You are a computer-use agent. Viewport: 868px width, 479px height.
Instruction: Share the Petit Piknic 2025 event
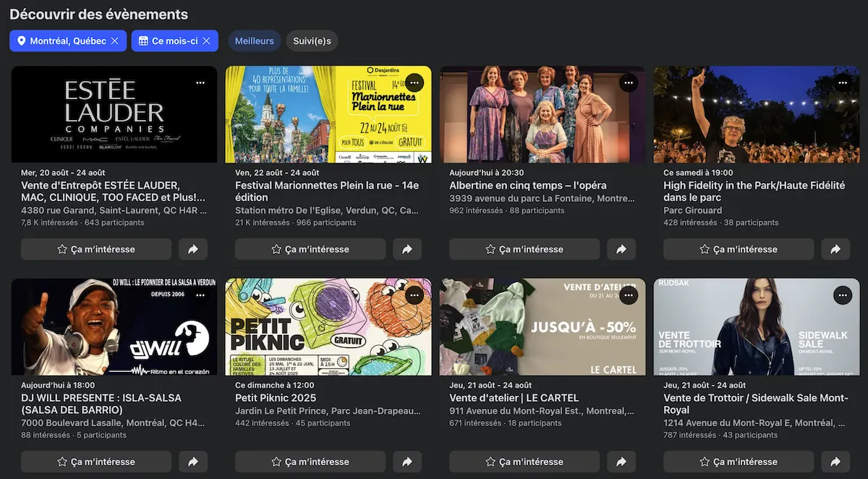[407, 462]
